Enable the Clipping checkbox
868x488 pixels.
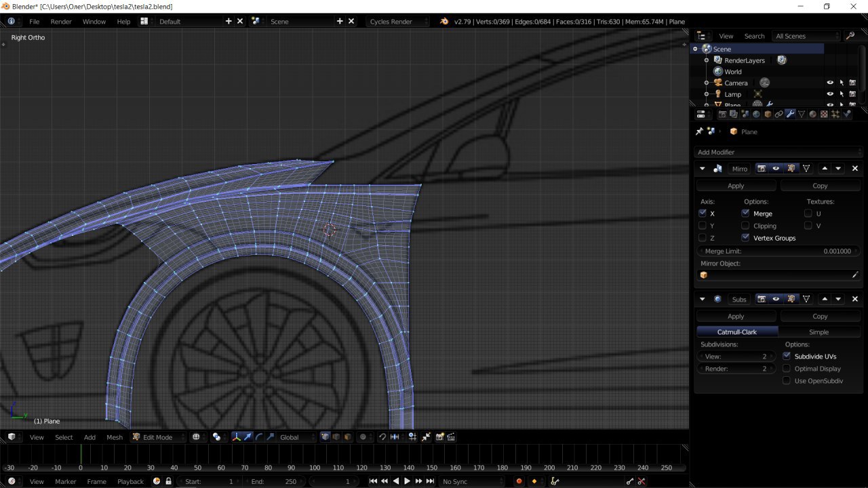pos(745,225)
